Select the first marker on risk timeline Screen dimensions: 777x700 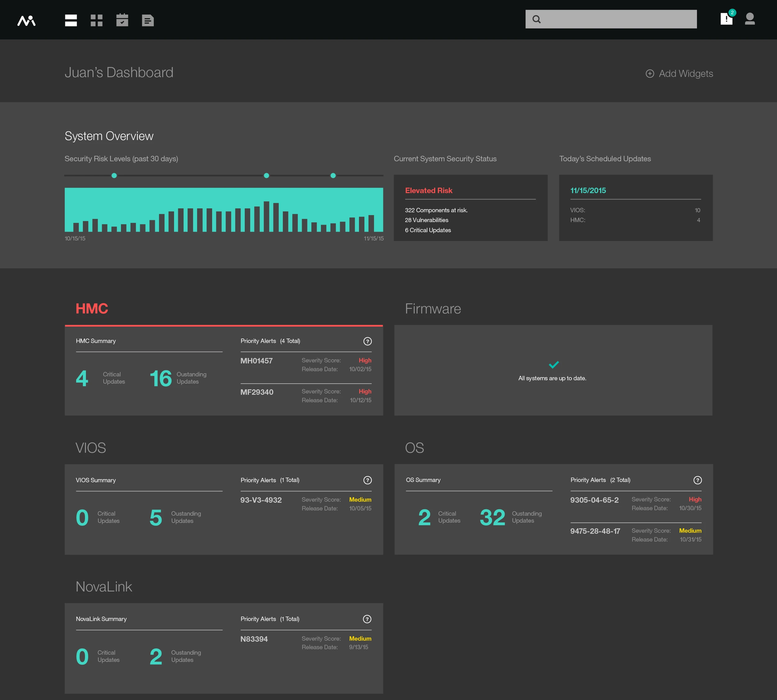(x=114, y=175)
